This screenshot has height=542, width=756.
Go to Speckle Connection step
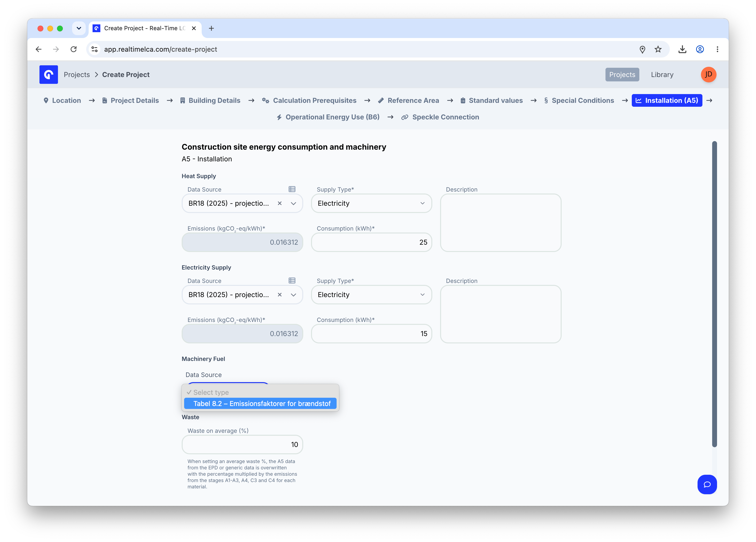pyautogui.click(x=440, y=117)
